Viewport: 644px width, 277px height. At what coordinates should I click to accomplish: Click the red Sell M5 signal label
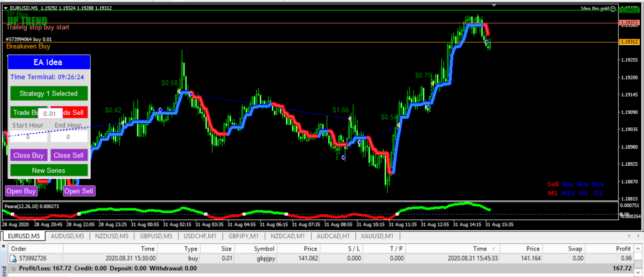tap(552, 189)
